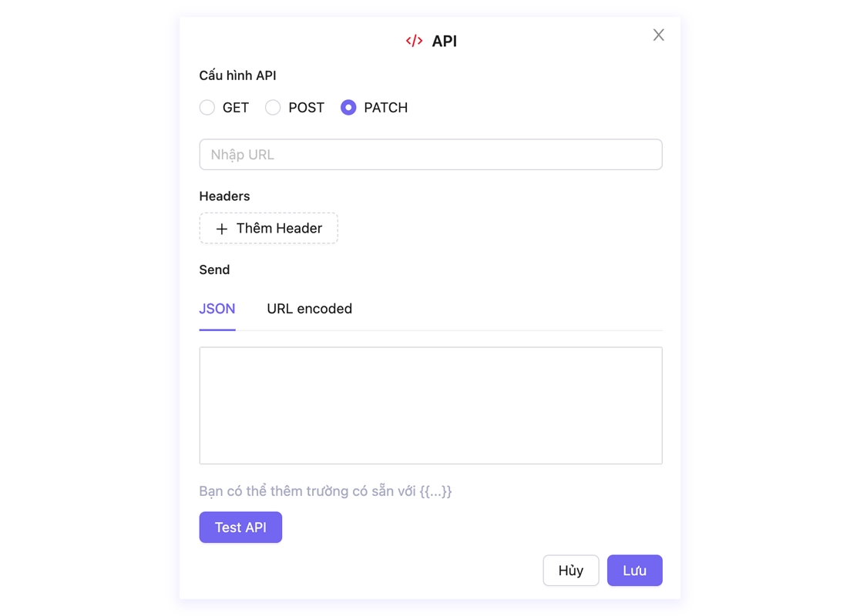This screenshot has height=616, width=860.
Task: Focus the Nhập URL input field
Action: tap(430, 155)
